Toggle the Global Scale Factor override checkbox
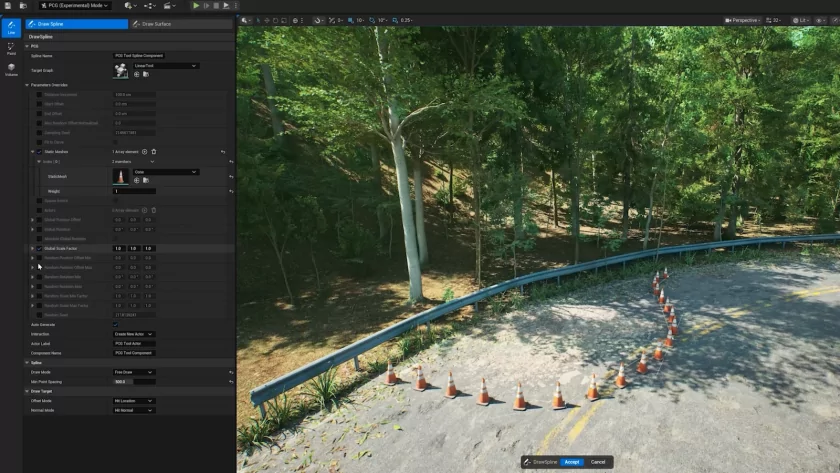This screenshot has width=840, height=473. [x=38, y=248]
